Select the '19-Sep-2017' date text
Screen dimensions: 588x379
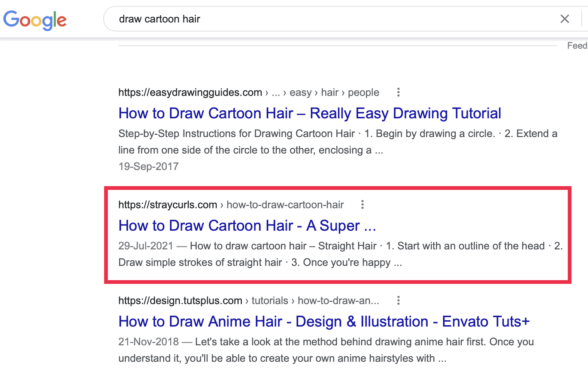coord(148,166)
